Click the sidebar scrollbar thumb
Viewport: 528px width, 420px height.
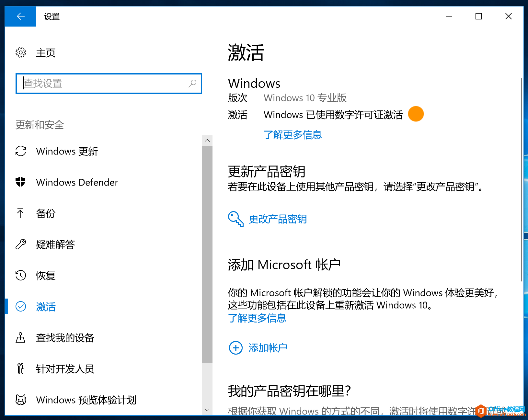tap(207, 254)
